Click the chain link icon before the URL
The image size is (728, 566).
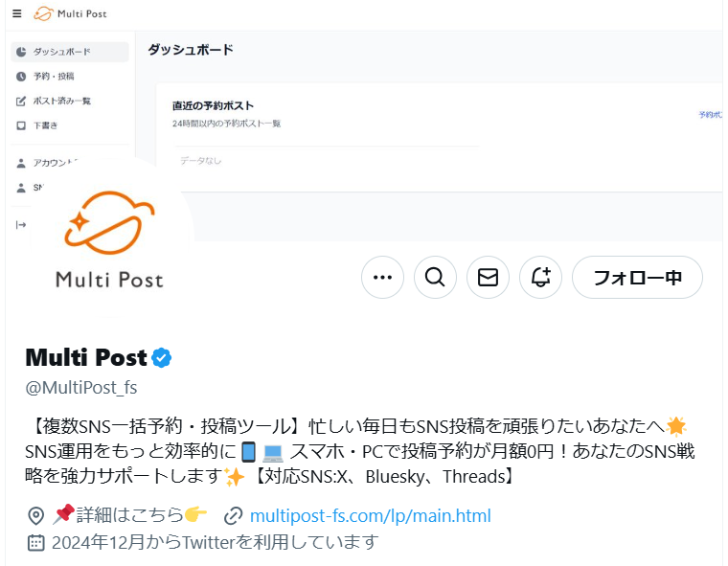233,516
